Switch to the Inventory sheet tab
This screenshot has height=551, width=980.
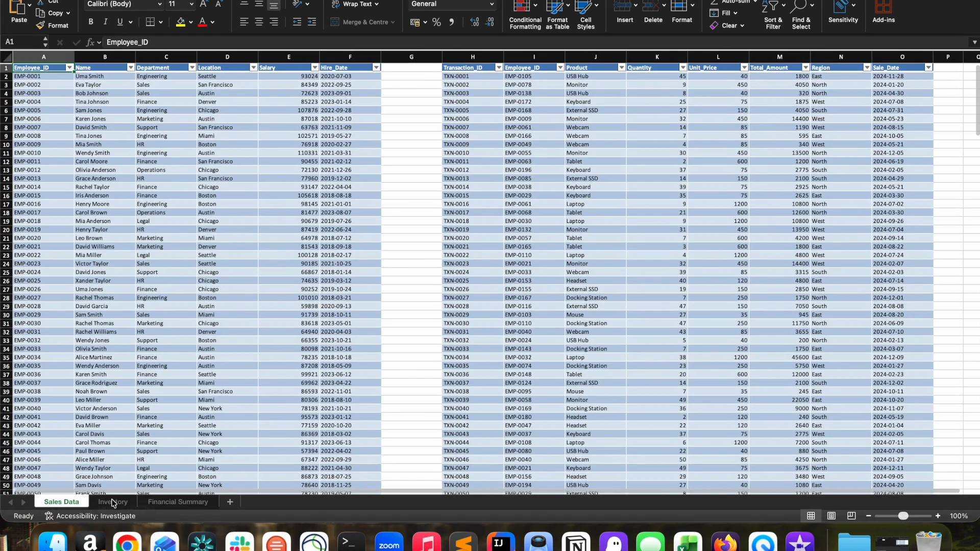click(113, 502)
